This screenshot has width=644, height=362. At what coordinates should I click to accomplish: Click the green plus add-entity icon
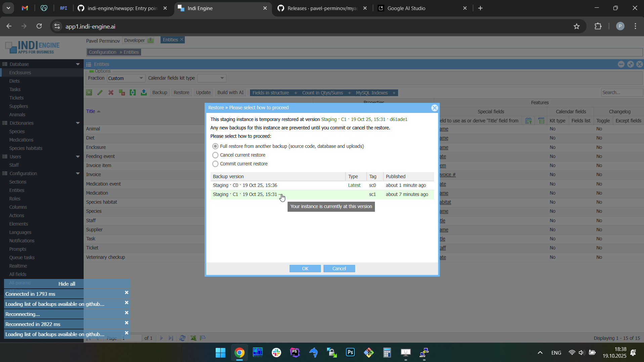89,93
